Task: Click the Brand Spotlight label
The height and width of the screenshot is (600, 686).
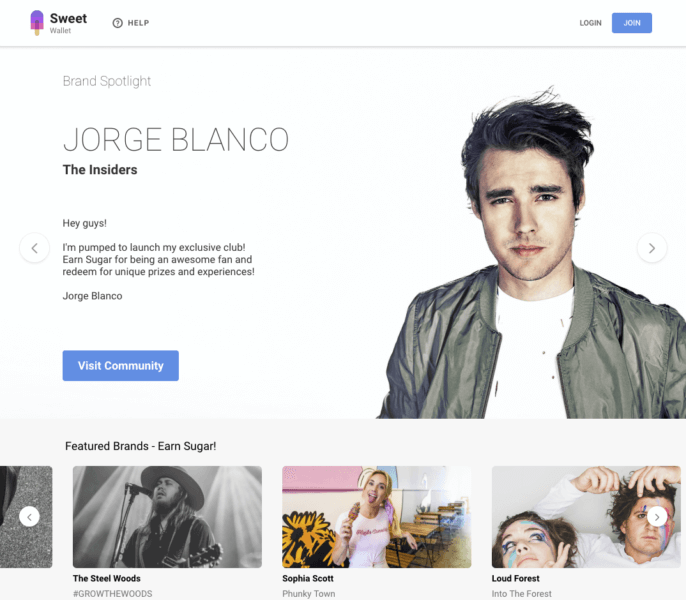Action: coord(107,81)
